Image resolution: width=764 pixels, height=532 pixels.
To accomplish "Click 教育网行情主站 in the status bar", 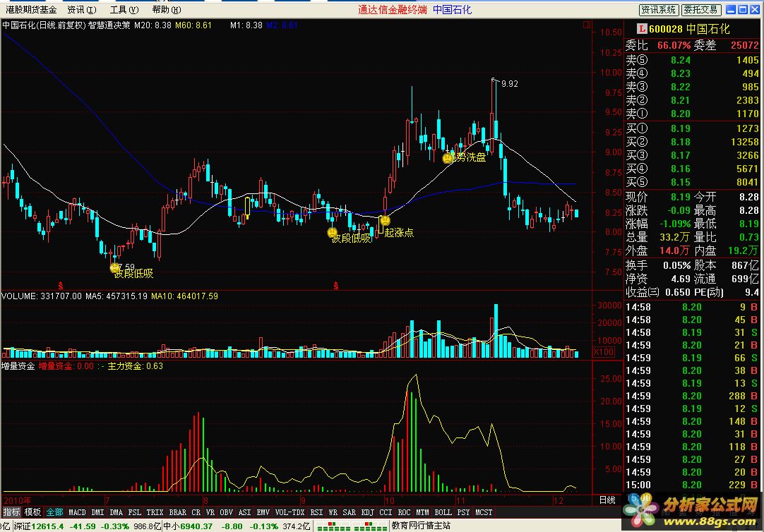I will 421,526.
